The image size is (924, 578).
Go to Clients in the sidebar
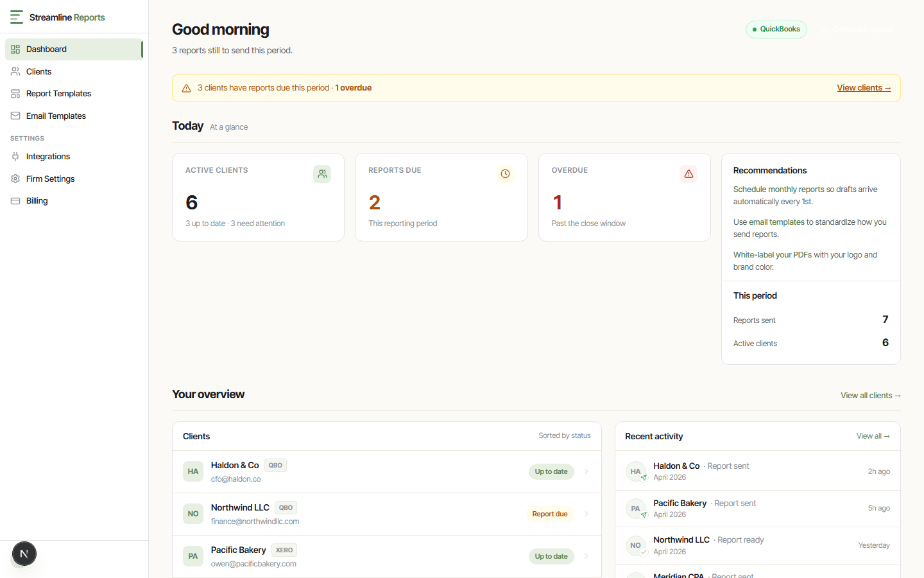(74, 72)
